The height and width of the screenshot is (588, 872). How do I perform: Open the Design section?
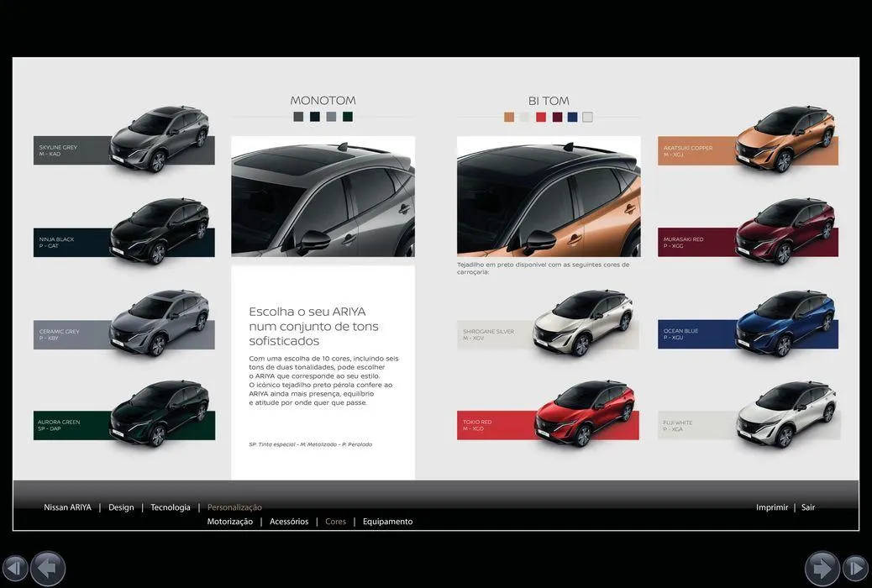coord(121,507)
